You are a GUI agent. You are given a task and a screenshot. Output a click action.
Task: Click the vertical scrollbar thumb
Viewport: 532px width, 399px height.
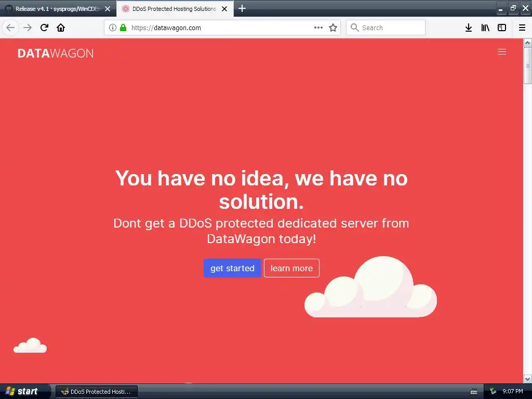[527, 65]
